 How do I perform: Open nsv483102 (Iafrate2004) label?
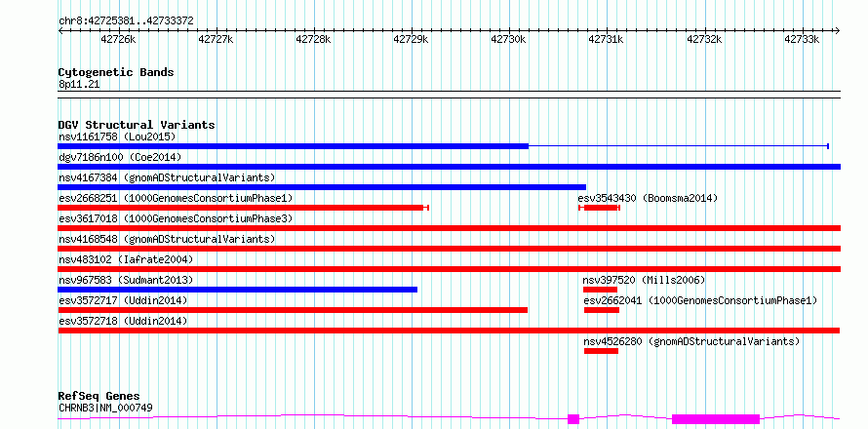tap(126, 259)
